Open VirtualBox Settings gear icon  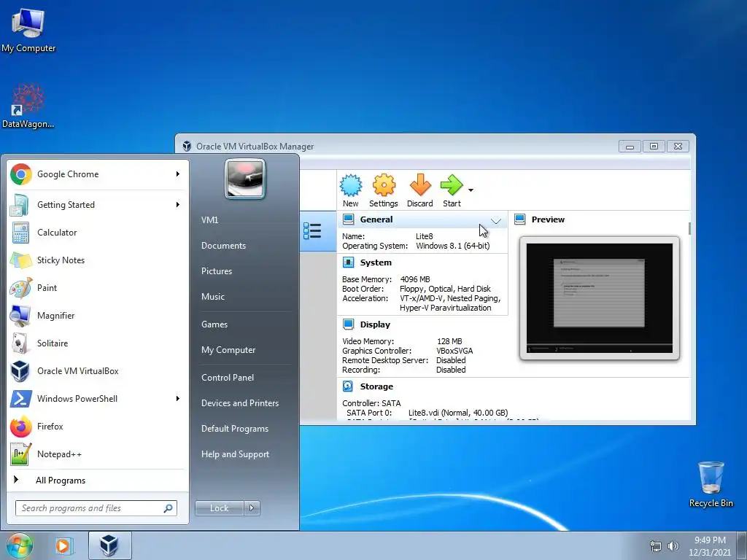click(384, 185)
